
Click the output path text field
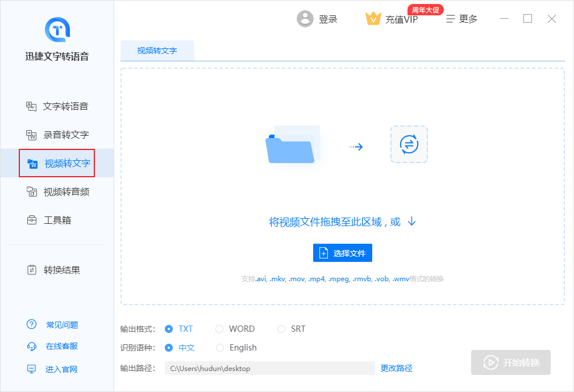click(x=270, y=368)
